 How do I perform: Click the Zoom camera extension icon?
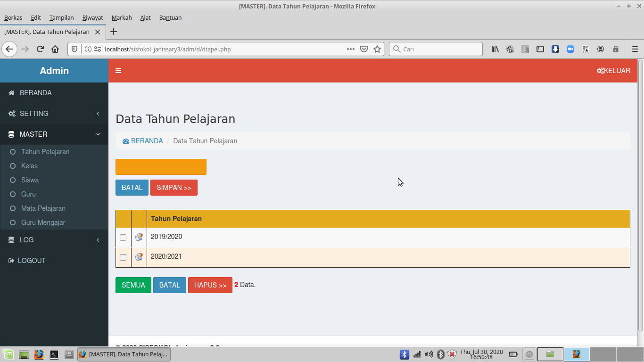point(570,49)
